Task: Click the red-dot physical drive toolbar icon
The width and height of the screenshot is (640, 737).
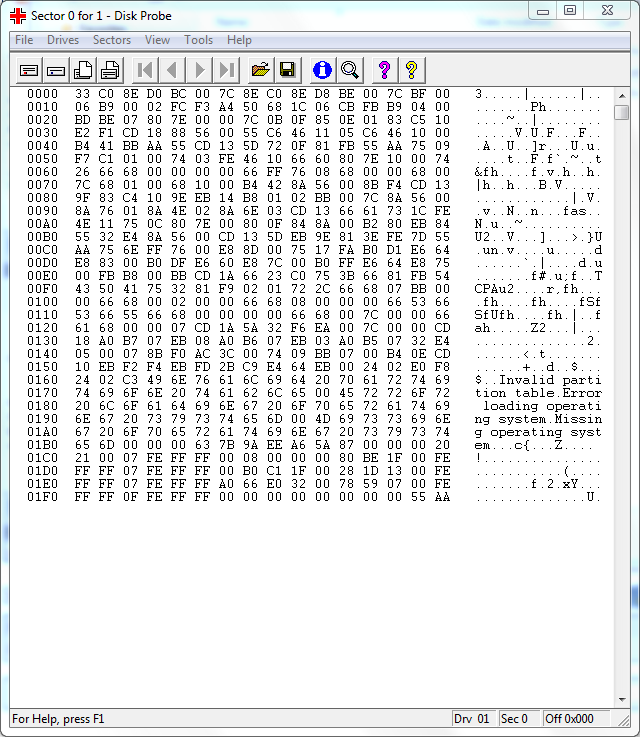Action: click(29, 71)
